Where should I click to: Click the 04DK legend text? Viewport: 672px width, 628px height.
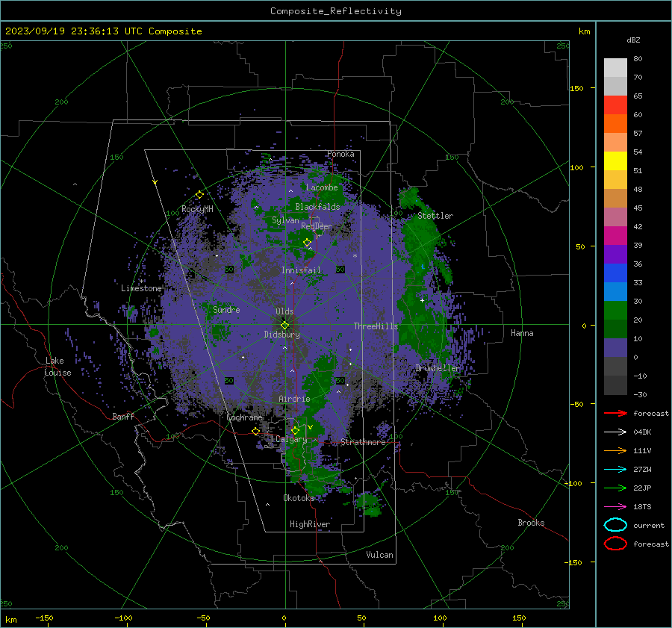point(642,432)
